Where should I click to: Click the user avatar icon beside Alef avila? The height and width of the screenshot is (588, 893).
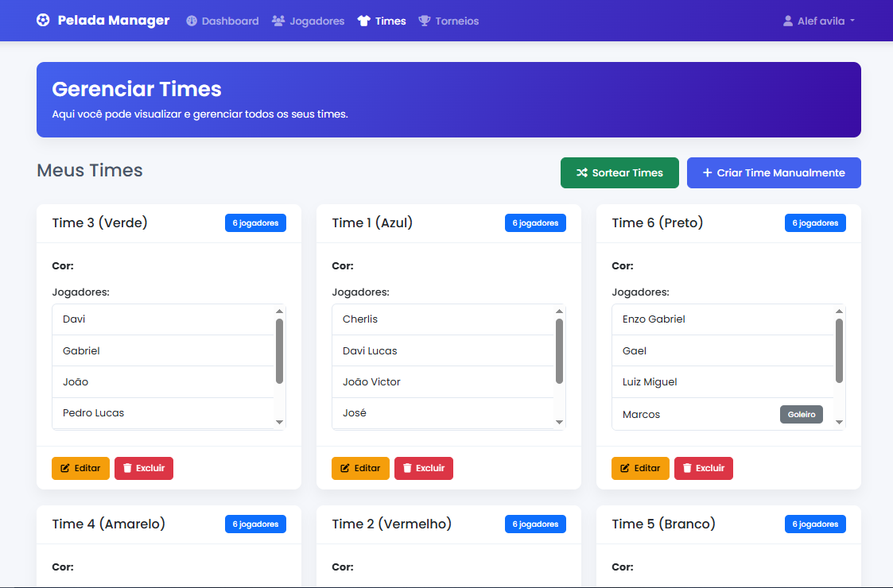(x=788, y=21)
